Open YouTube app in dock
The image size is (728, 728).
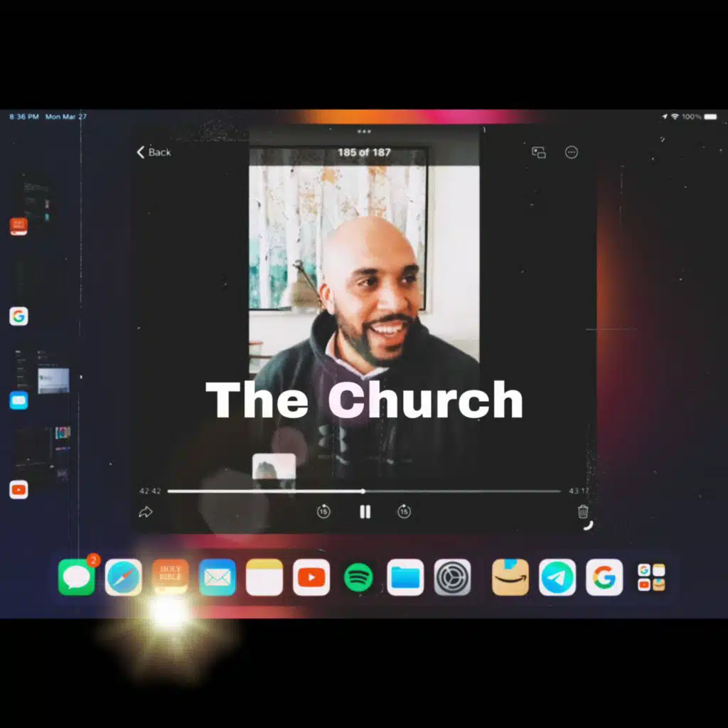click(311, 577)
